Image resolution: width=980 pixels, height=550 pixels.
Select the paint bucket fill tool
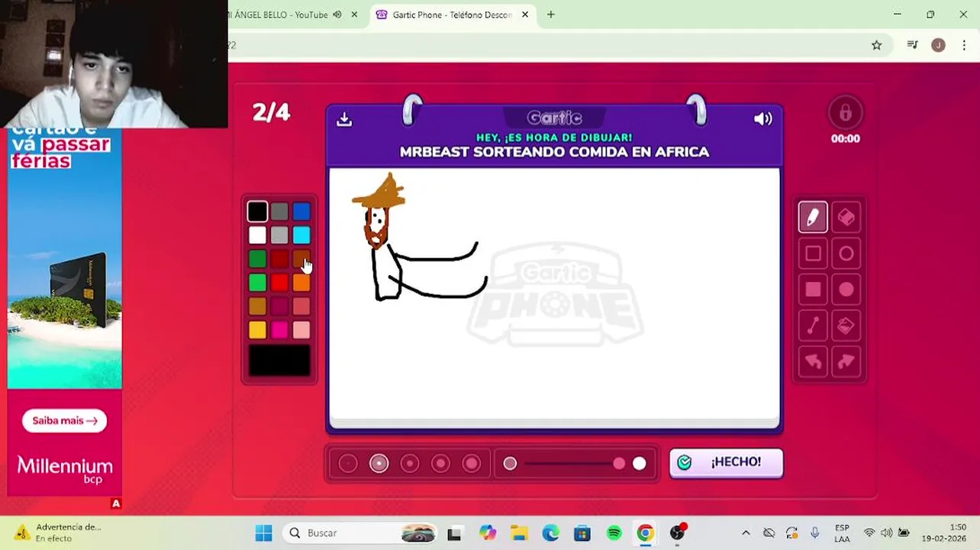[846, 326]
